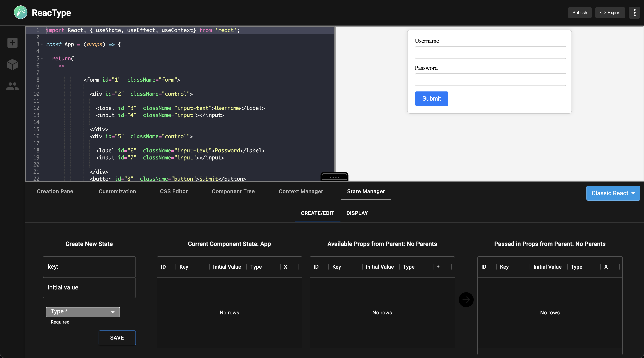
Task: Click Key column header in Current Component State table
Action: [184, 267]
